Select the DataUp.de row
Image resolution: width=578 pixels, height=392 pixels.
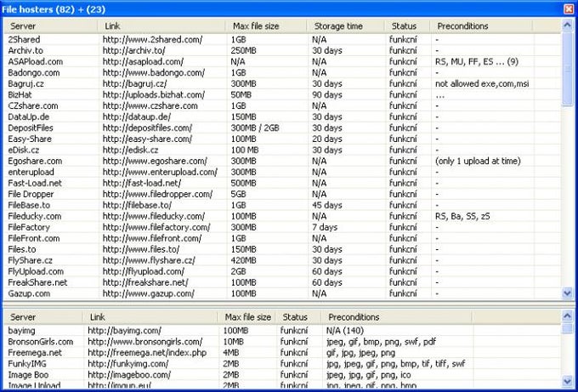tap(282, 116)
